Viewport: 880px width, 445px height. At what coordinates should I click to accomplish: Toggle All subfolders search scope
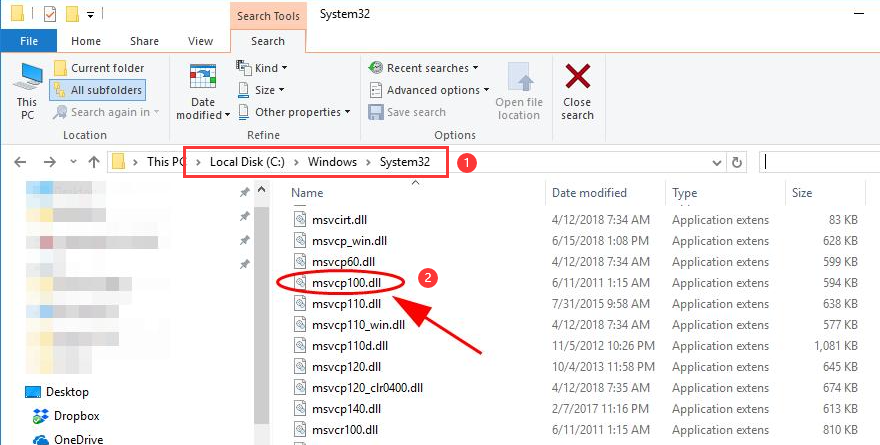(99, 90)
